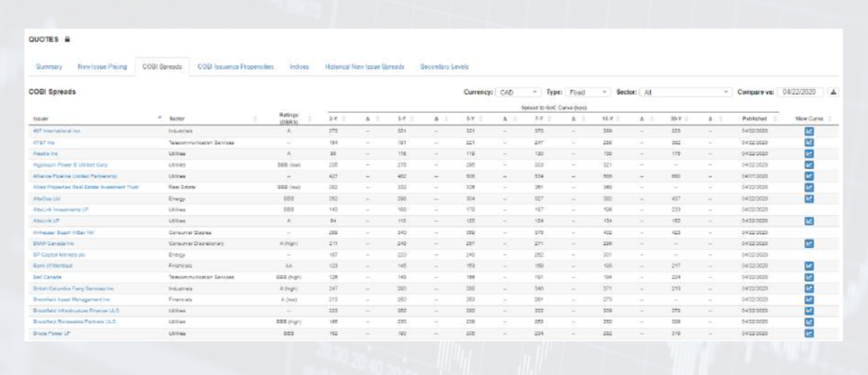View the BMW Canada Inc curve chart
Screen dimensions: 868x375
(809, 243)
